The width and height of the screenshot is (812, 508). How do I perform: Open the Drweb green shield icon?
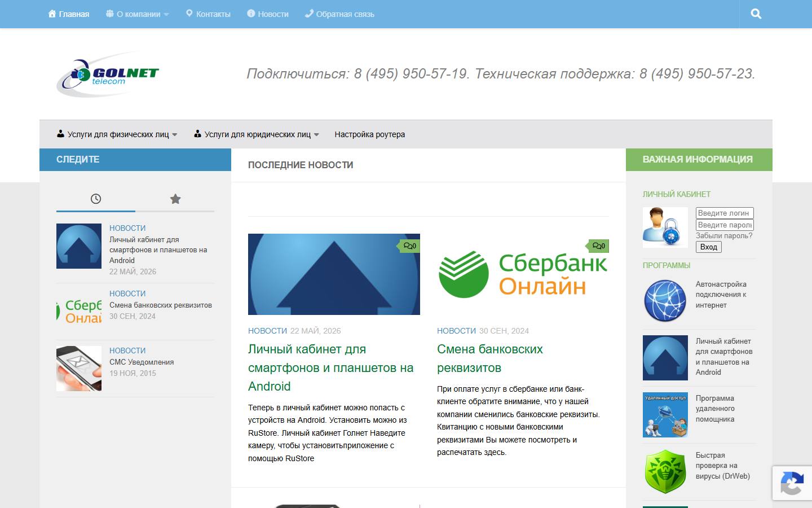coord(665,472)
